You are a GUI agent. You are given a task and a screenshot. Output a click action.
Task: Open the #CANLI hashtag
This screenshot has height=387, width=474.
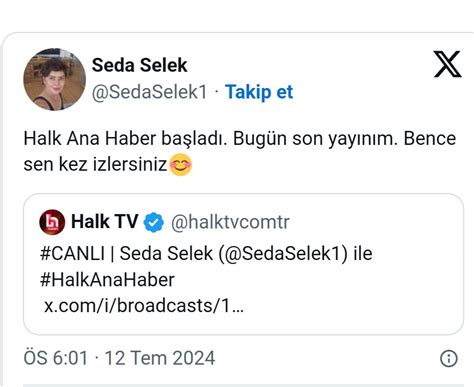(72, 253)
